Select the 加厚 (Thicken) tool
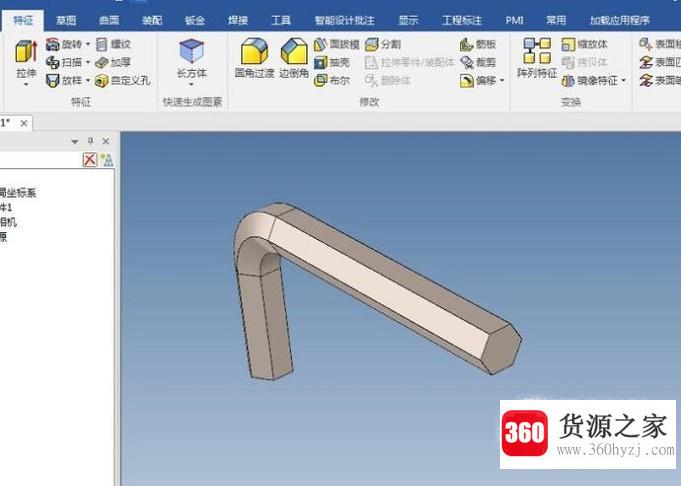This screenshot has width=681, height=486. 113,63
